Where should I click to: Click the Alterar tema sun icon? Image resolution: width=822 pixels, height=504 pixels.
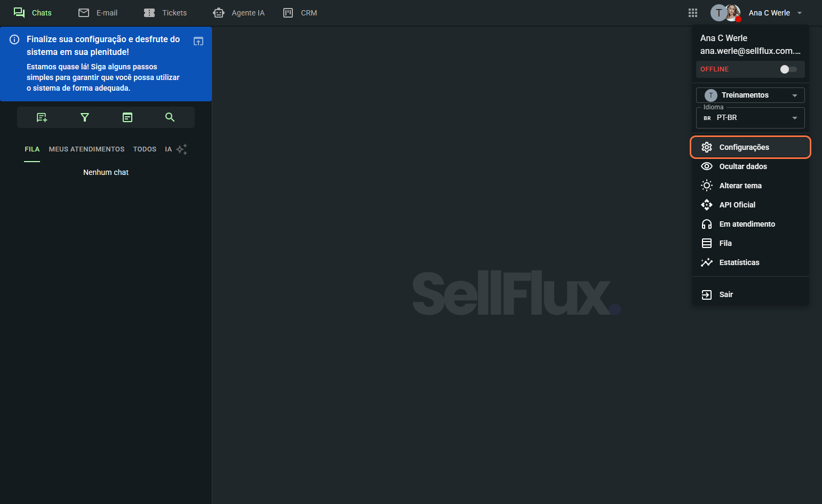pos(707,186)
